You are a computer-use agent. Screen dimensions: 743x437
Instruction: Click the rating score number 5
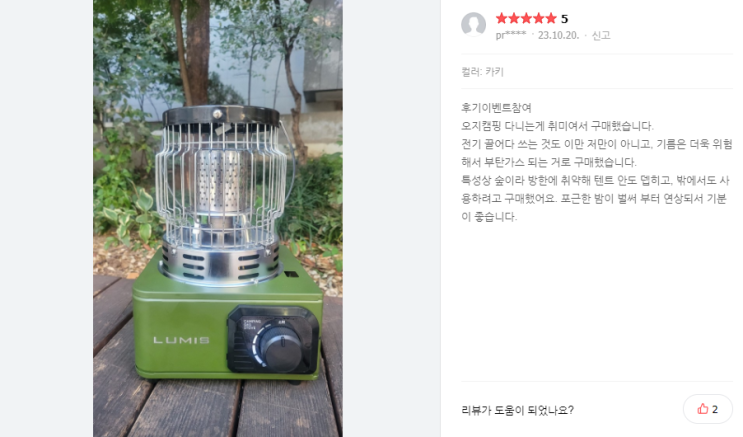point(564,19)
